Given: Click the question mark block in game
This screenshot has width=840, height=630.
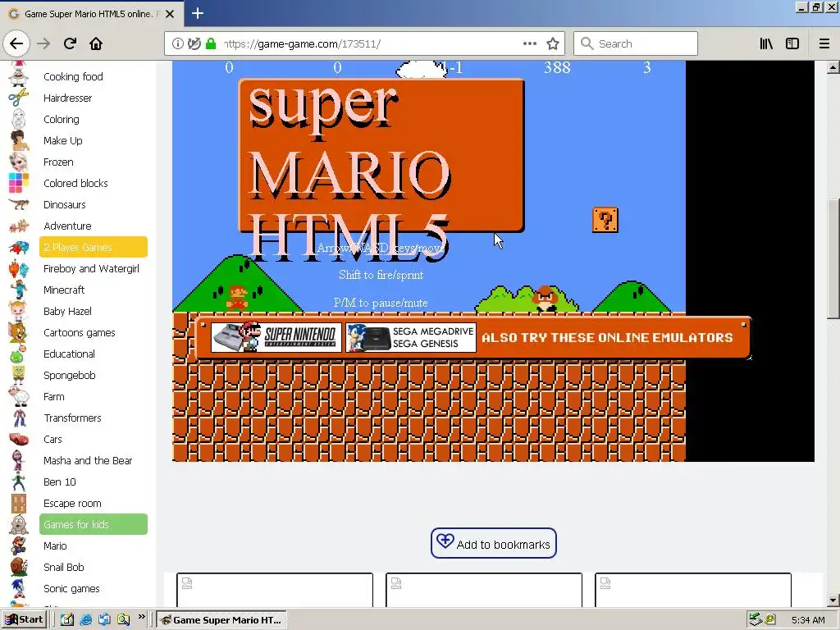Looking at the screenshot, I should click(x=605, y=220).
